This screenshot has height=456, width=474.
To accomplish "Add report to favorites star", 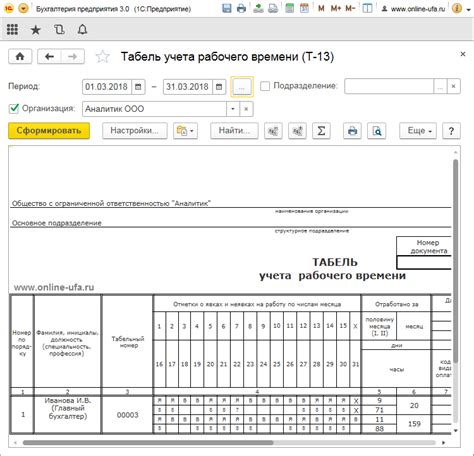I will pyautogui.click(x=102, y=56).
